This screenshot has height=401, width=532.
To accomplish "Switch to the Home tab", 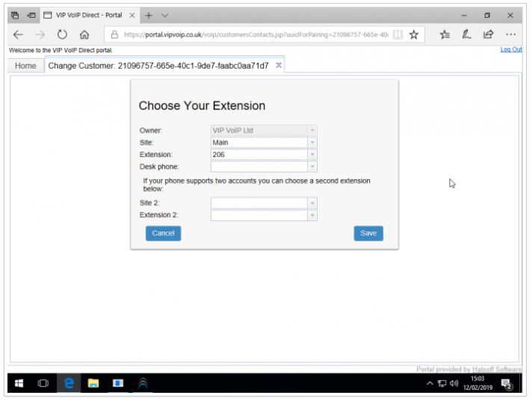I will point(25,66).
